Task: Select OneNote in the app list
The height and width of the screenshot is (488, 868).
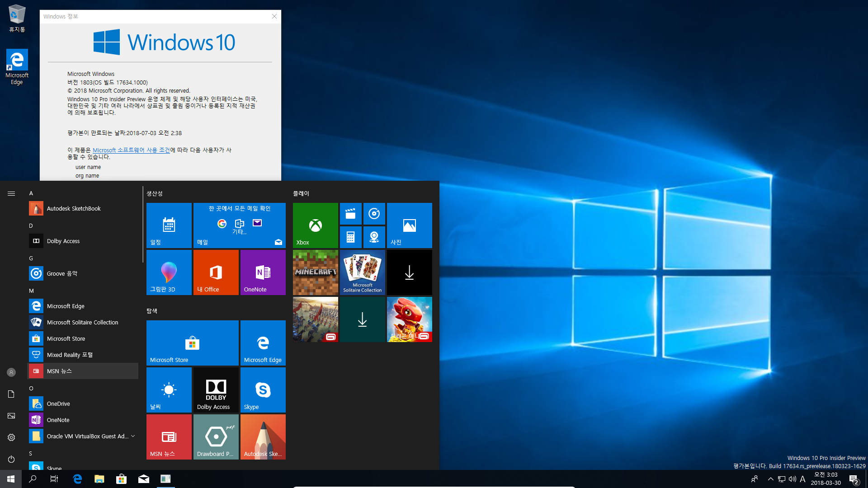Action: (83, 420)
